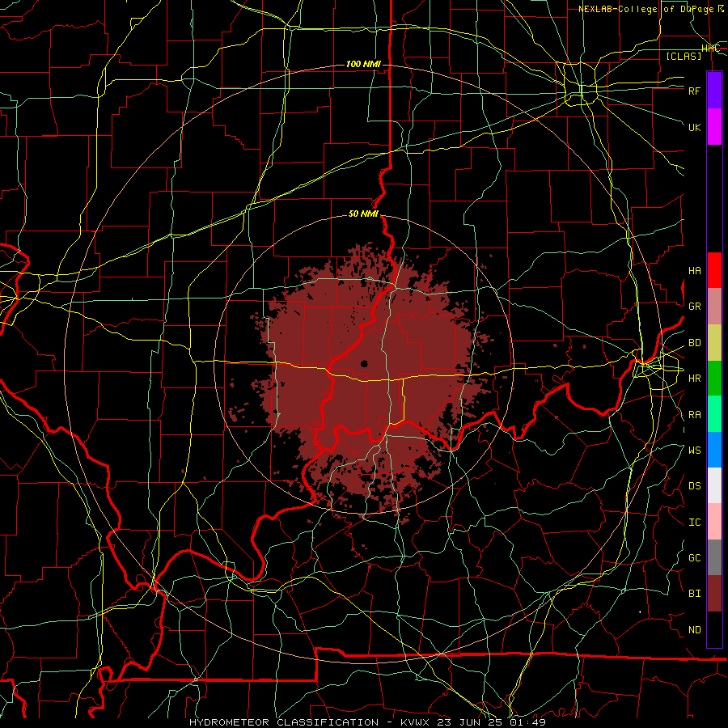Screen dimensions: 728x728
Task: Click the BD legend label
Action: pos(695,343)
